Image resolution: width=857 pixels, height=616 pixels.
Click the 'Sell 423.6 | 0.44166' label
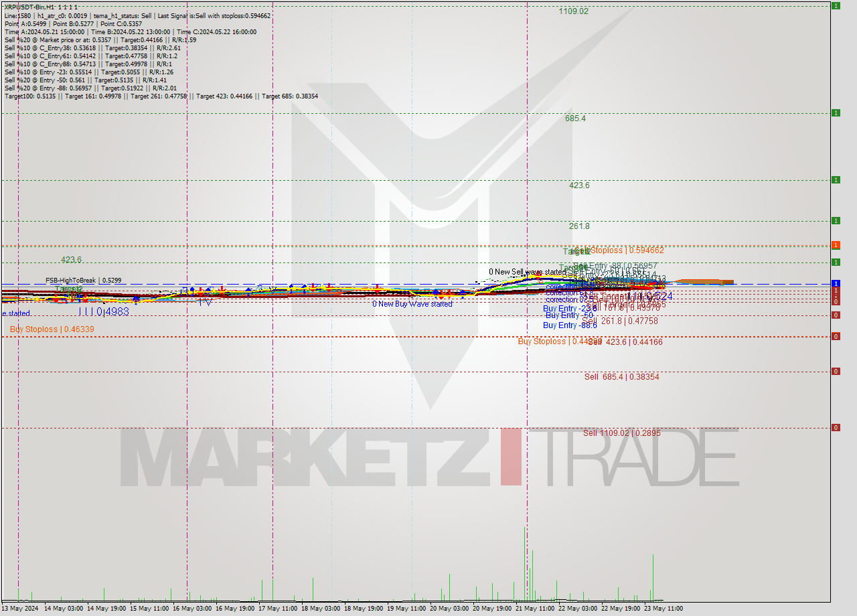click(x=625, y=342)
